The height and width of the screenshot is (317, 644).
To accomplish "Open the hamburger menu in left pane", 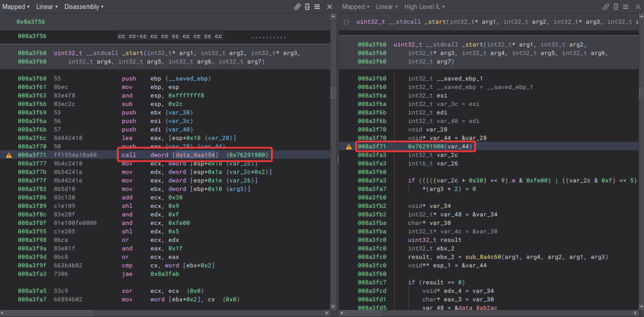I will click(x=317, y=7).
